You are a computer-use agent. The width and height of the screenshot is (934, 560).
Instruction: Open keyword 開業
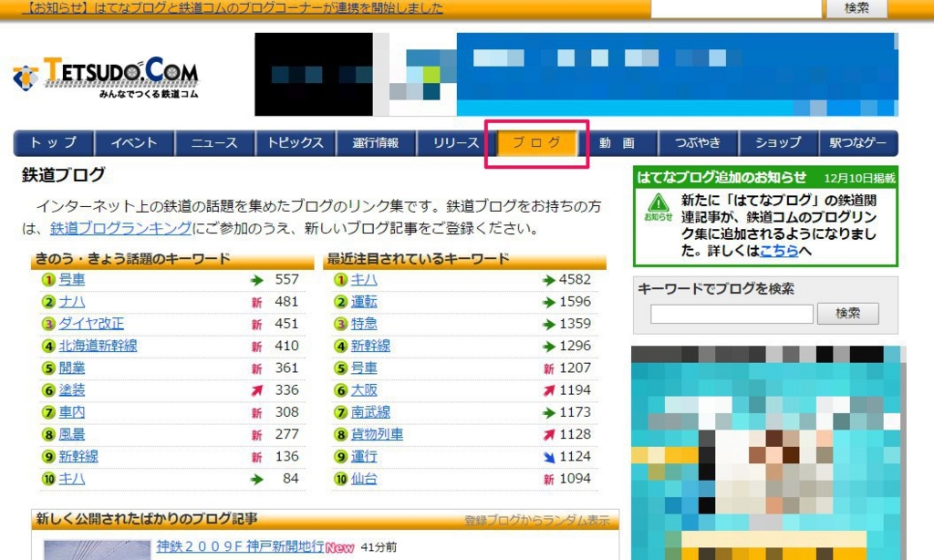tap(71, 368)
